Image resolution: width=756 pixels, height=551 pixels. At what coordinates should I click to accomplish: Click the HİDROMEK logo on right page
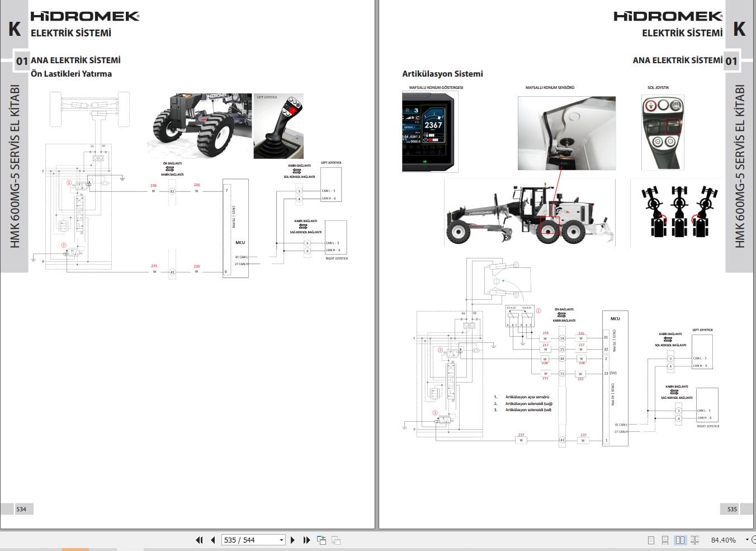tap(668, 16)
